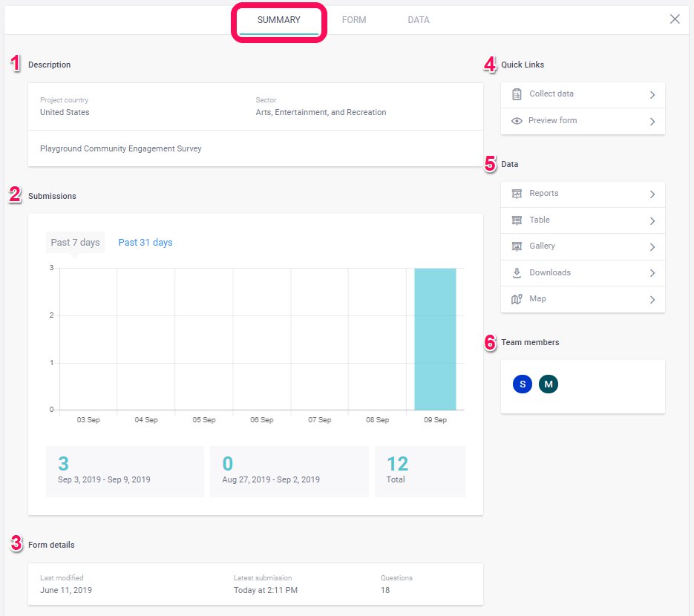Select team member avatar M
Image resolution: width=694 pixels, height=616 pixels.
pos(549,384)
